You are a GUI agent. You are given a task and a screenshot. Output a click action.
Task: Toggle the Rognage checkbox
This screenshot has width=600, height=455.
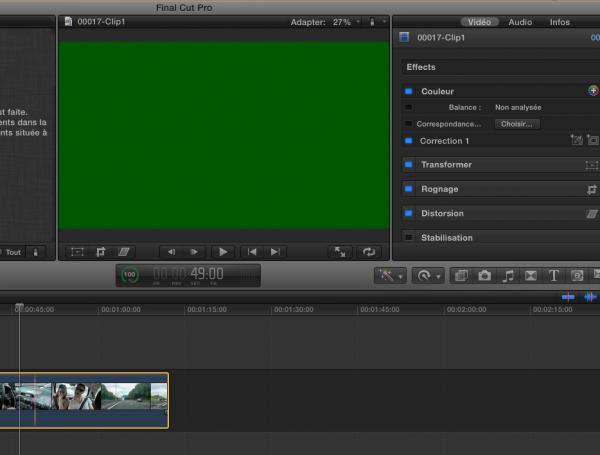(409, 189)
